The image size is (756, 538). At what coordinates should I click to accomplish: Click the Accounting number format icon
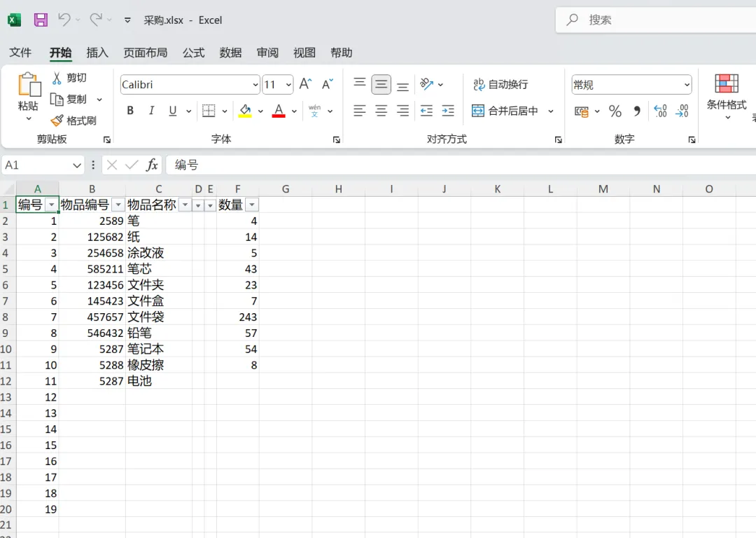tap(582, 111)
